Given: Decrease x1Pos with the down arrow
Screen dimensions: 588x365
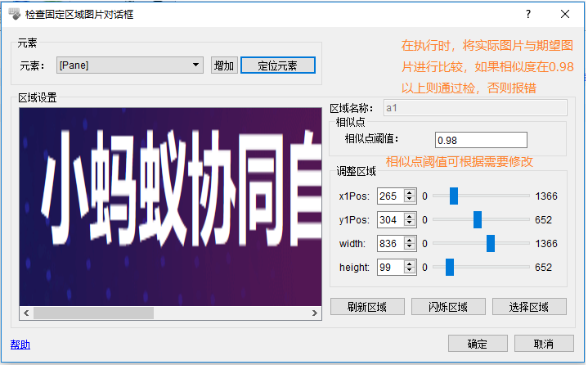Looking at the screenshot, I should 410,200.
